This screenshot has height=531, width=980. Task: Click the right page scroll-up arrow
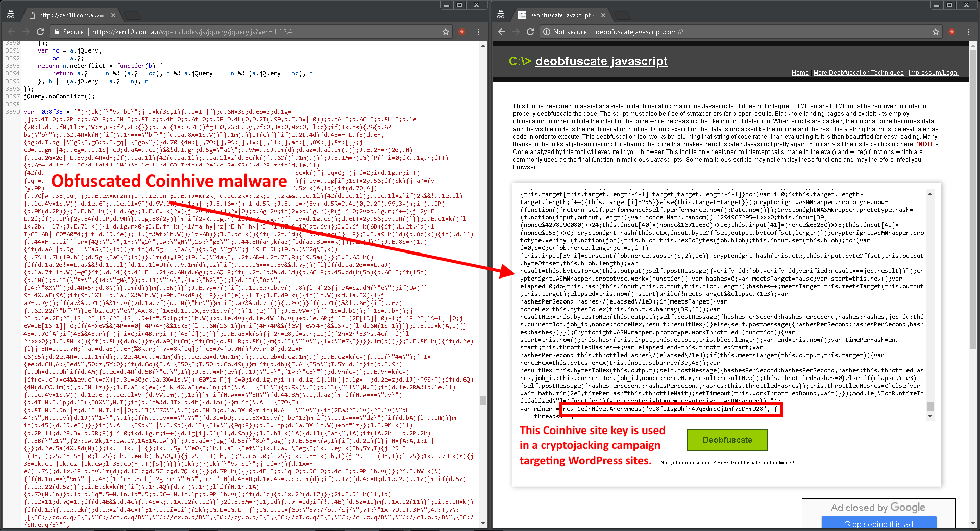[x=973, y=46]
